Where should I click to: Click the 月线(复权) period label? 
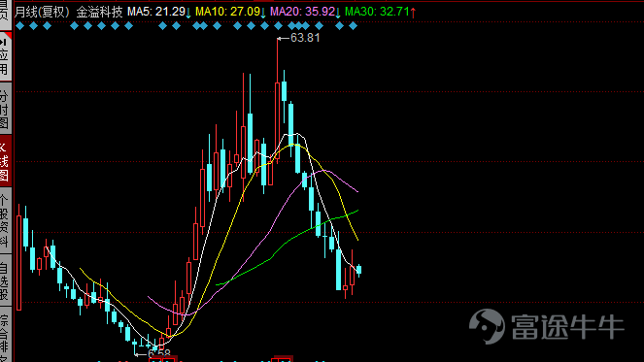(43, 12)
